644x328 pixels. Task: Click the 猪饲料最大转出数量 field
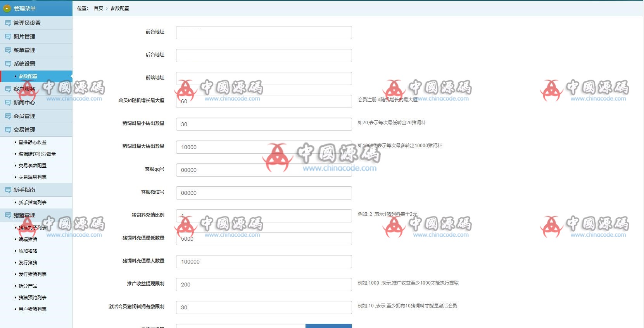coord(264,147)
